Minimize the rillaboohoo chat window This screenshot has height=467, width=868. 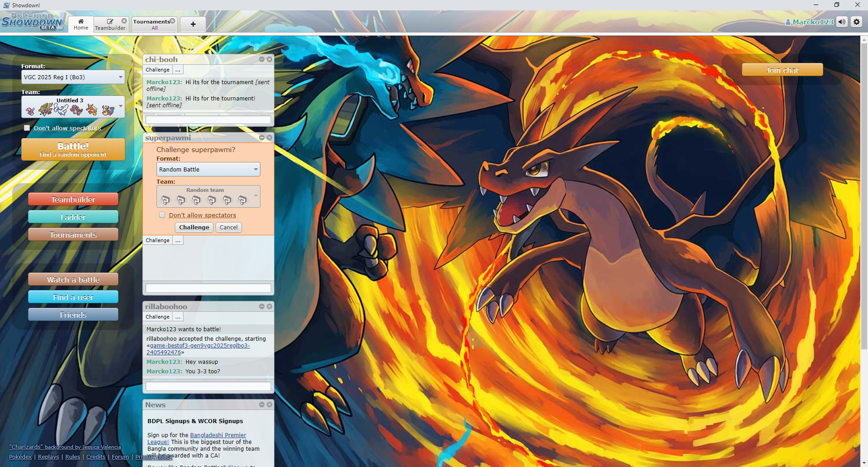(262, 306)
